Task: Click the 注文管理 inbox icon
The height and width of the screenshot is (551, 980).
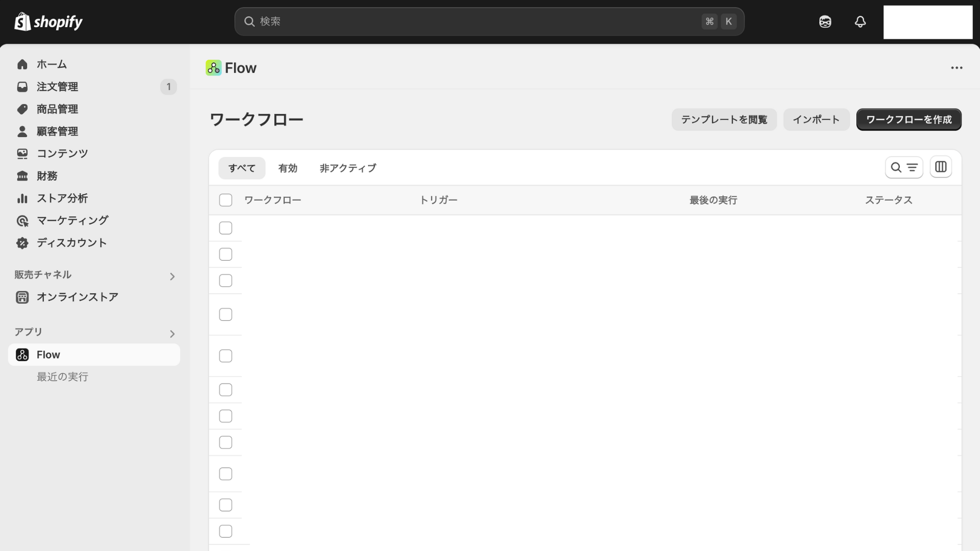Action: tap(22, 87)
